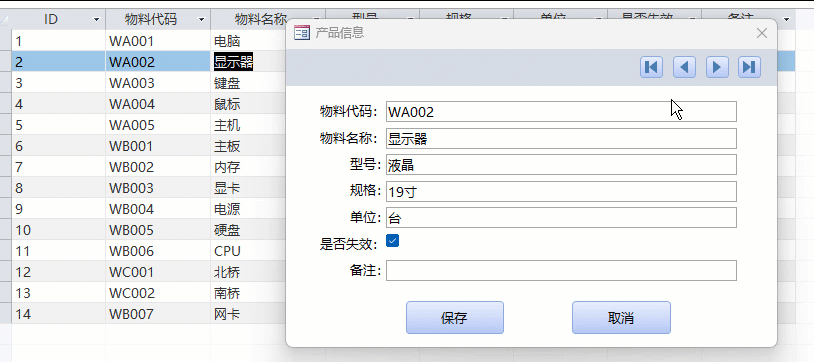Cancel editing with 取消 button
Image resolution: width=814 pixels, height=362 pixels.
[621, 317]
